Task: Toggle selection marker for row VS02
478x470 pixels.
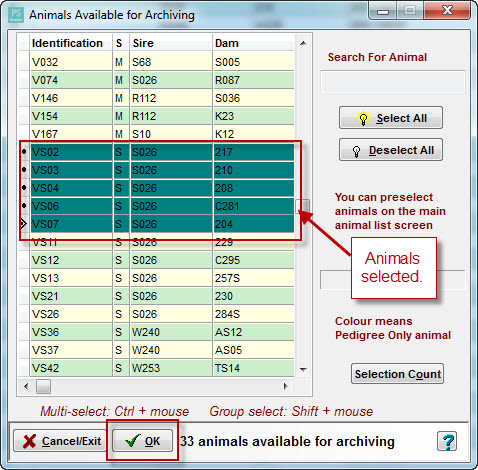Action: click(x=24, y=152)
